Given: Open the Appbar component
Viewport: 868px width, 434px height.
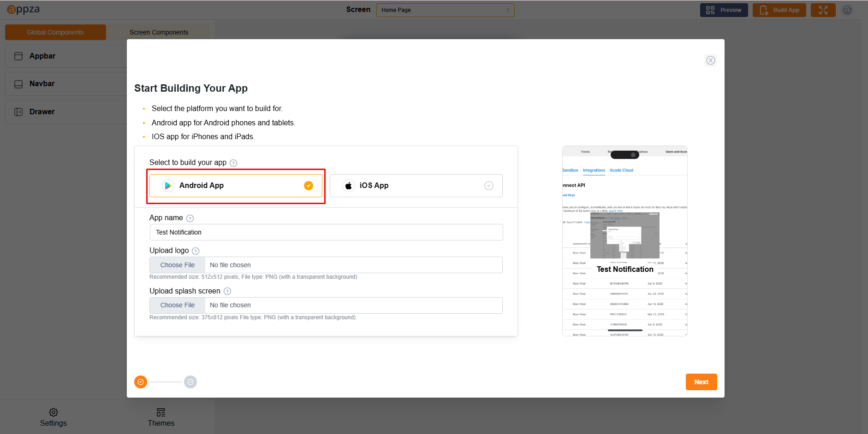Looking at the screenshot, I should (66, 56).
